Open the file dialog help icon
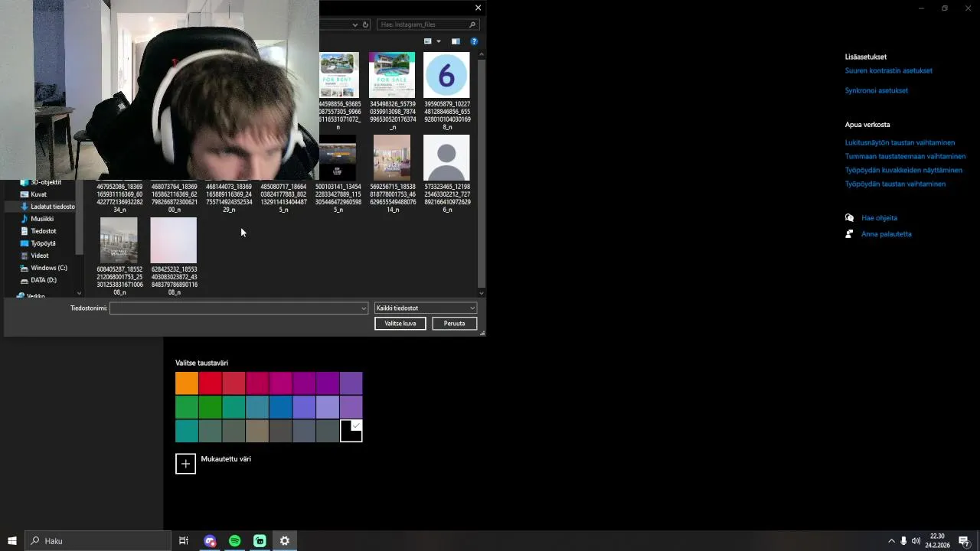This screenshot has height=551, width=980. tap(474, 41)
